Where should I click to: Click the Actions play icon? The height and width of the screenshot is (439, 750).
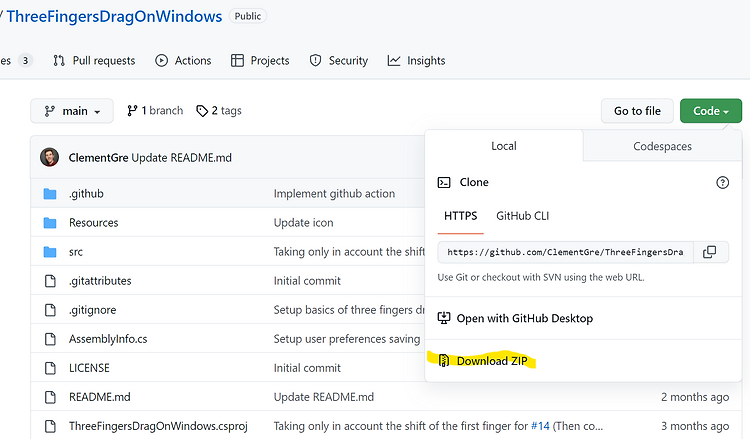161,61
